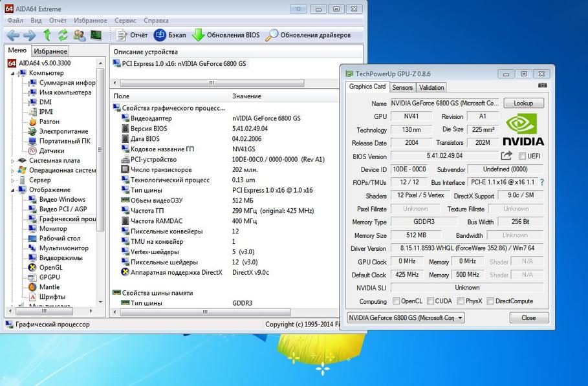Screen dimensions: 588x386
Task: Switch to the Меню tab
Action: 17,50
